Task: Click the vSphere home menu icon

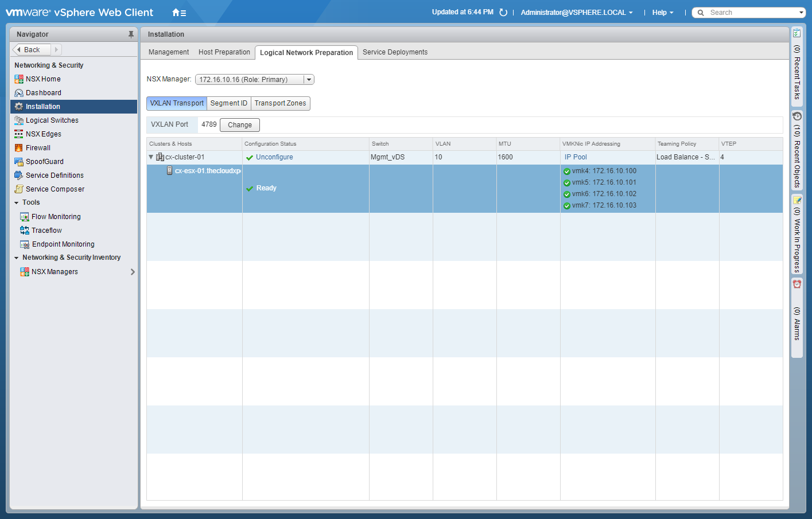Action: pos(178,13)
